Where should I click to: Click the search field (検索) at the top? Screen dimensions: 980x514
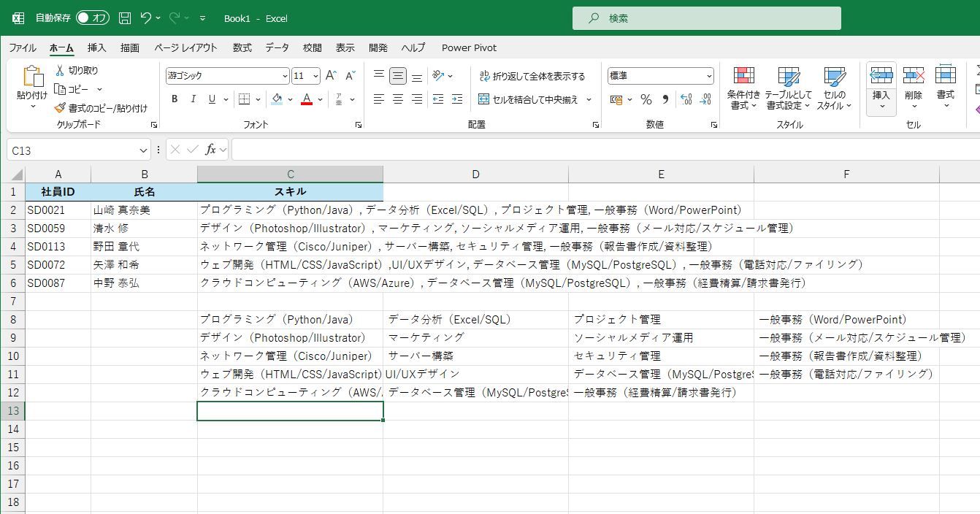point(705,18)
